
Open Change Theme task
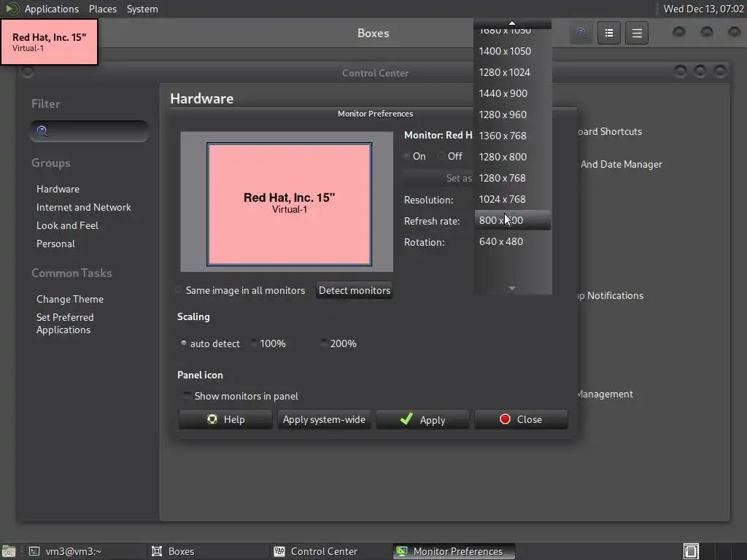coord(70,299)
